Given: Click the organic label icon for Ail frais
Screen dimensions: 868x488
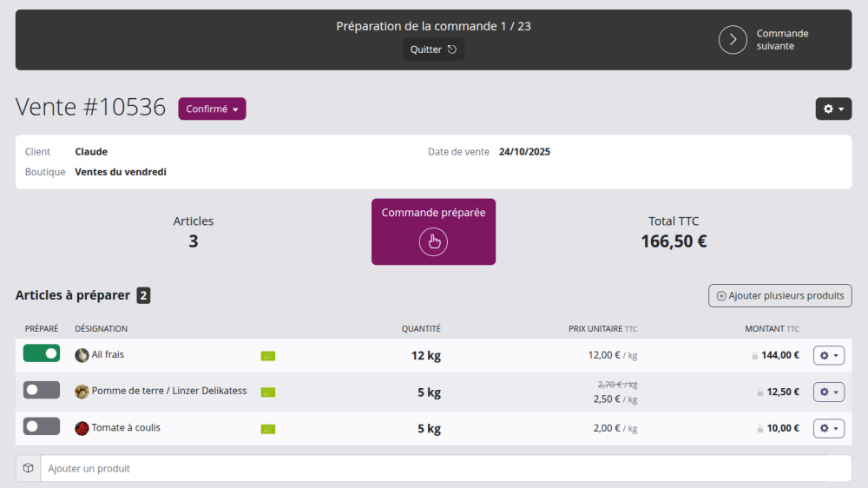Looking at the screenshot, I should 268,355.
